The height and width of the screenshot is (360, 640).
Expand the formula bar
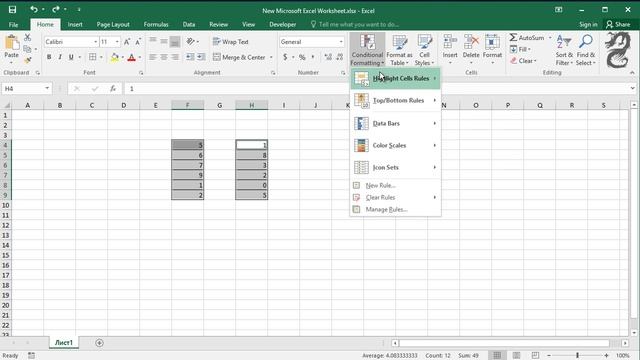point(632,89)
